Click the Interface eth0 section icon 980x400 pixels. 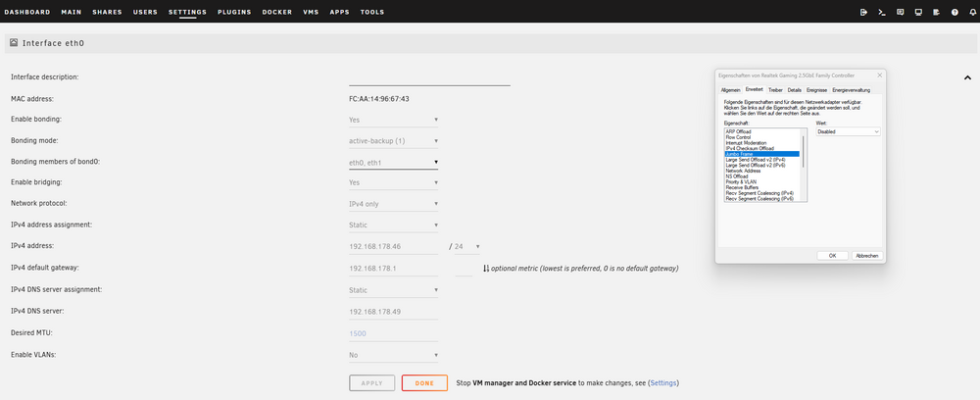[x=14, y=43]
